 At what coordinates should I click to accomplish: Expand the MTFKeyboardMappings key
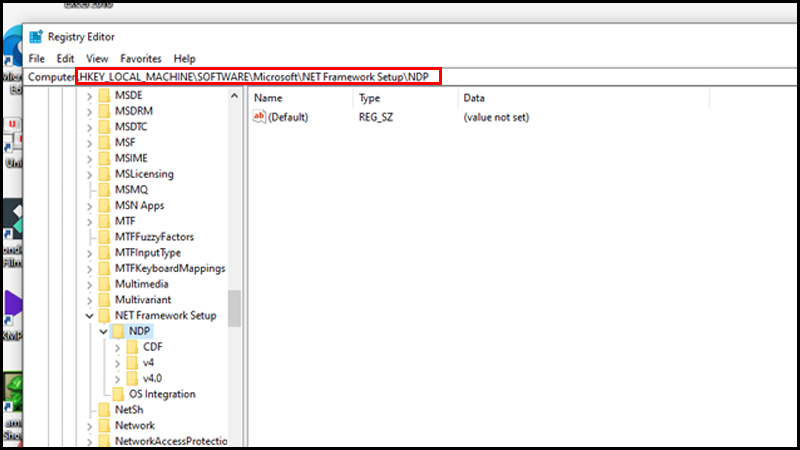[x=89, y=269]
